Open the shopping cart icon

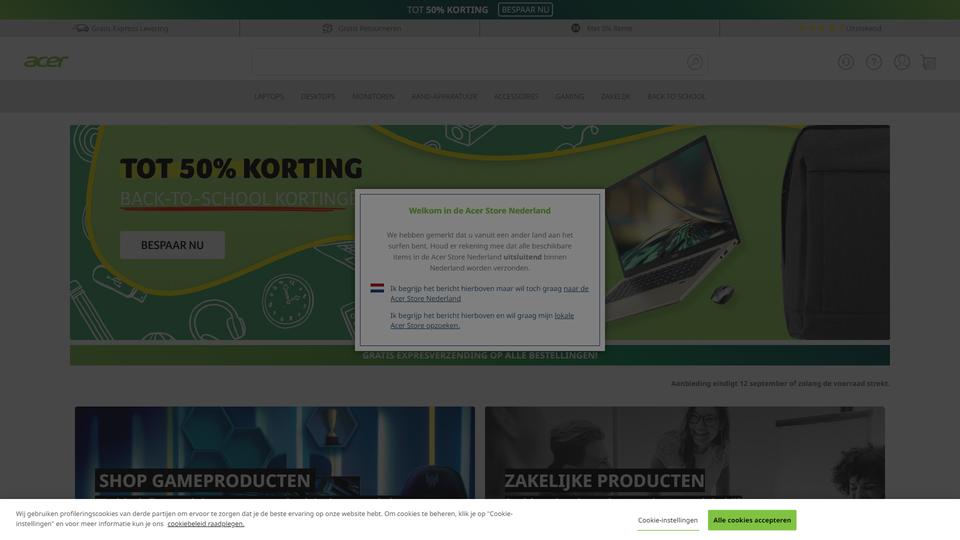pos(928,62)
